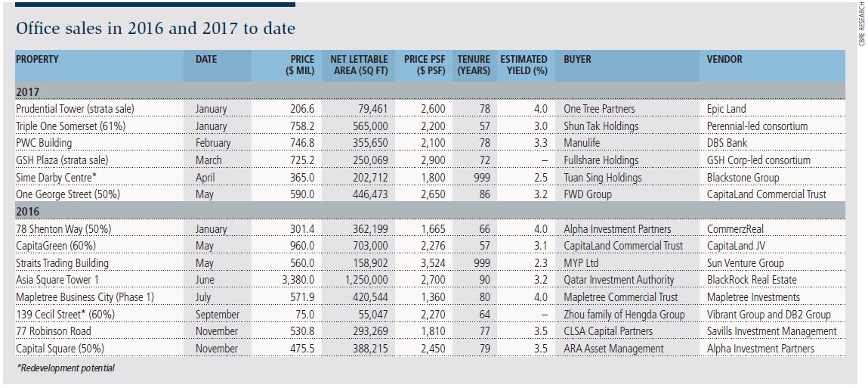This screenshot has width=868, height=388.
Task: Select vendor 'Sun Venture Group'
Action: 745,262
